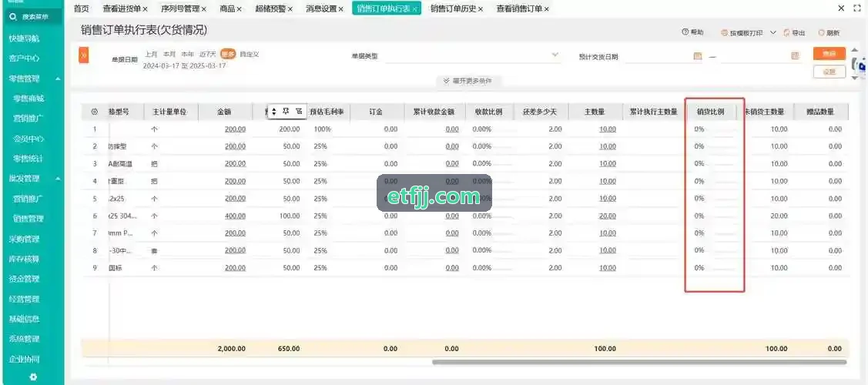The image size is (868, 385).
Task: Click the 刷新 refresh icon
Action: pyautogui.click(x=822, y=33)
